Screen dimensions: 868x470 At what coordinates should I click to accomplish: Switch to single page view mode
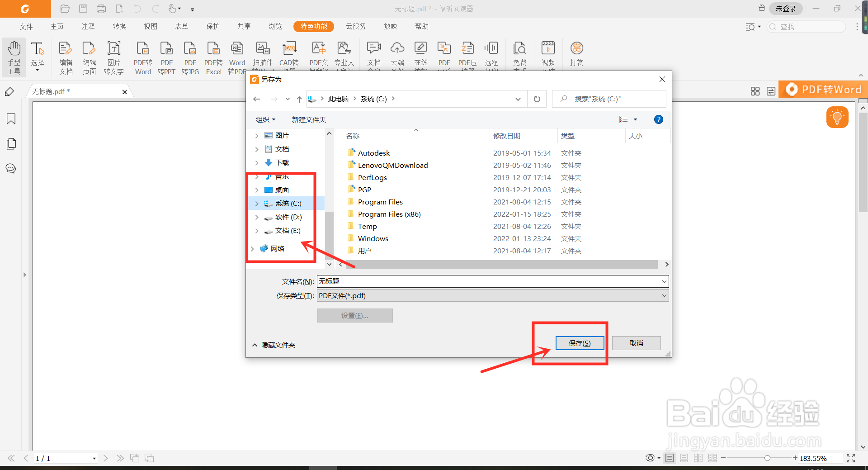pyautogui.click(x=670, y=458)
